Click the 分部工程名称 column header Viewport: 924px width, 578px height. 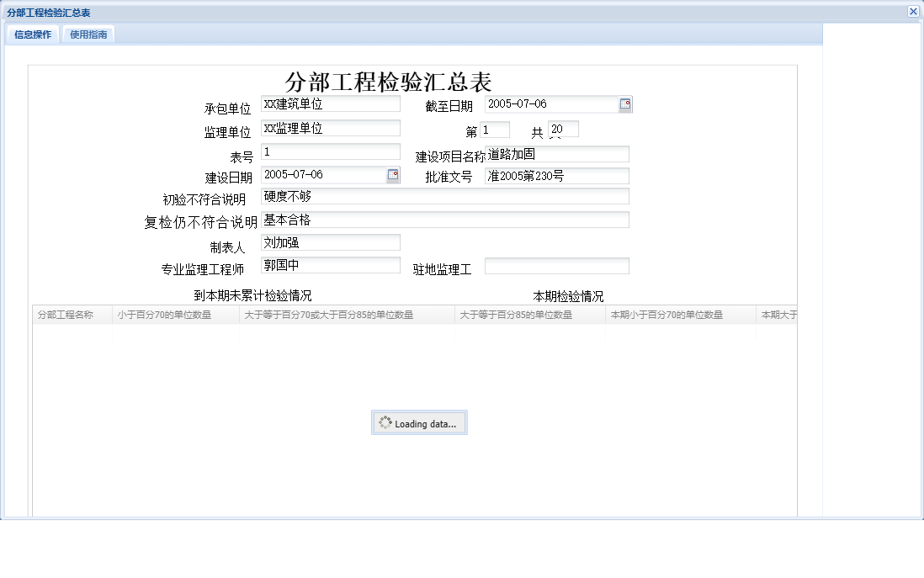(70, 314)
